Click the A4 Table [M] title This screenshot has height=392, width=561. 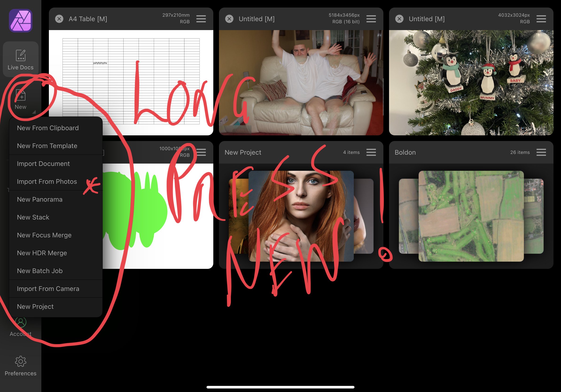[88, 19]
